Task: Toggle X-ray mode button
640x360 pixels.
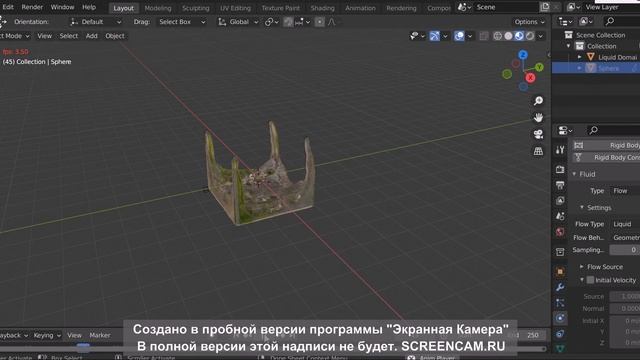Action: coord(484,36)
